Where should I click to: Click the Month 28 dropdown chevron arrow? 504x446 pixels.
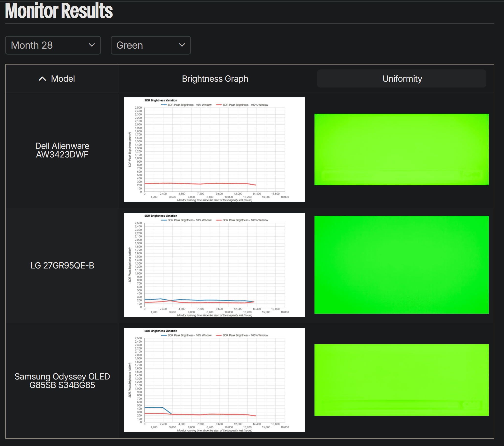(92, 45)
